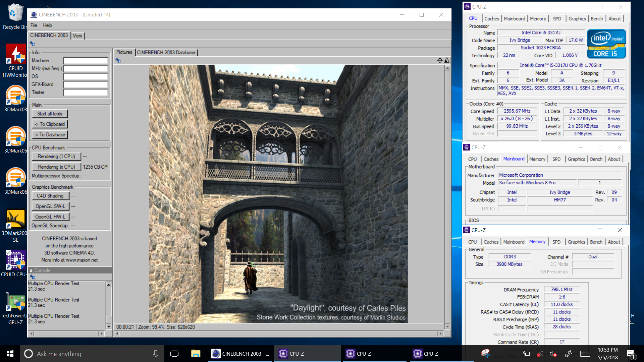Click the Tester input field
The height and width of the screenshot is (362, 644).
click(x=86, y=93)
